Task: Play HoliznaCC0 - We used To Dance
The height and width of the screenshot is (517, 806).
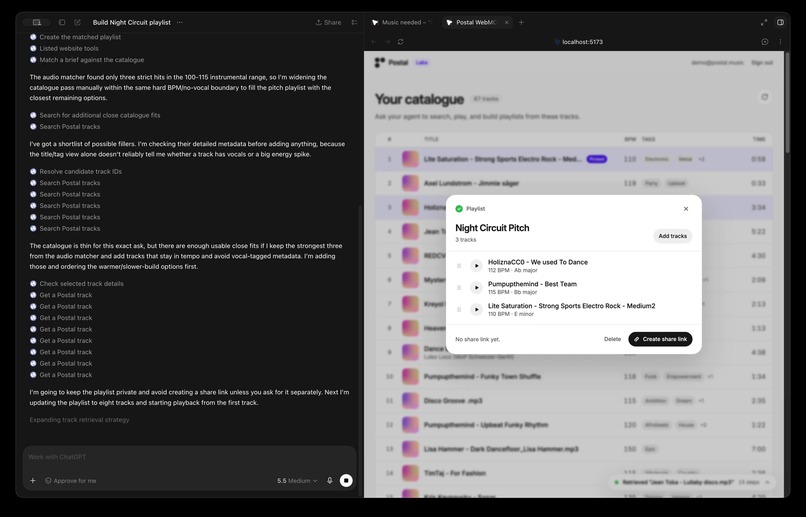Action: [477, 266]
